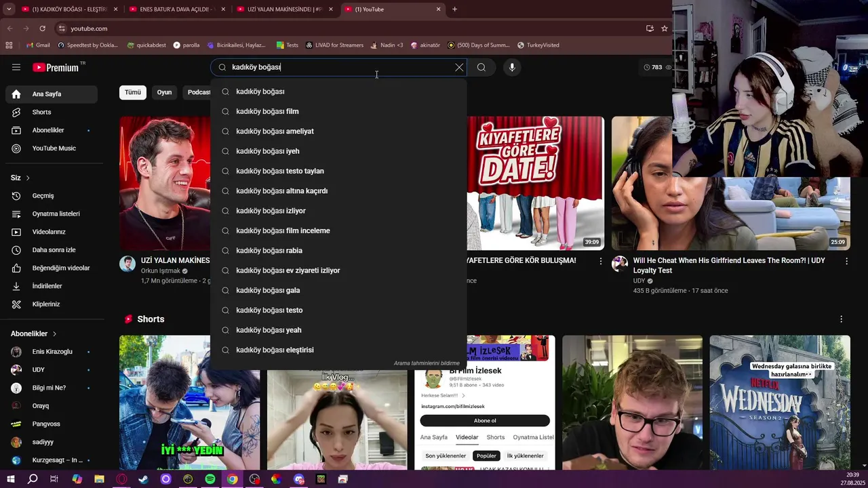Open sadiyyy channel subscription
The image size is (868, 488).
52,442
